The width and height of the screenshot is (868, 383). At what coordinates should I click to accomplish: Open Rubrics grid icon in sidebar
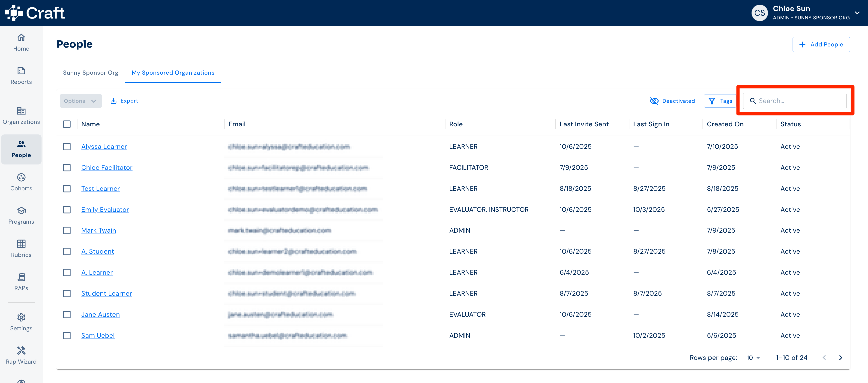[x=21, y=244]
